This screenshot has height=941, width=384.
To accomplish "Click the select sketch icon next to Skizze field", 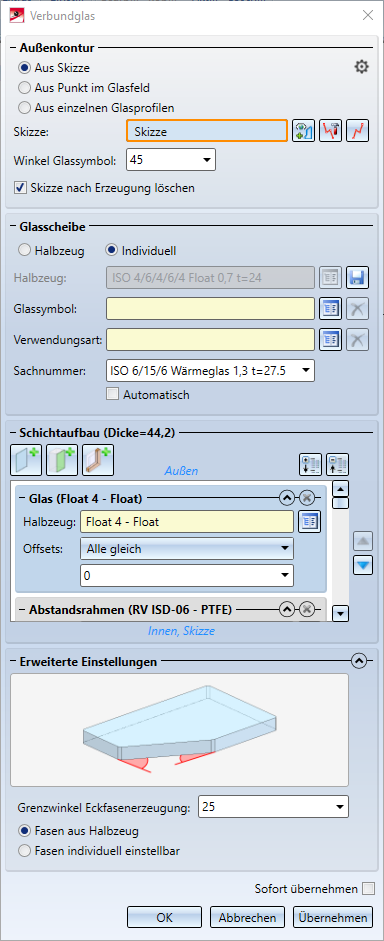I will [304, 131].
